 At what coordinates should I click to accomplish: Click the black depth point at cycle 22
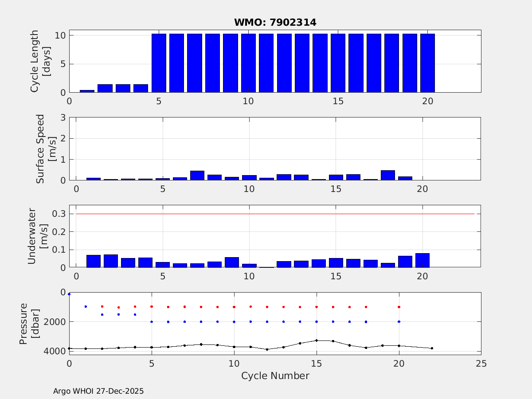(432, 348)
